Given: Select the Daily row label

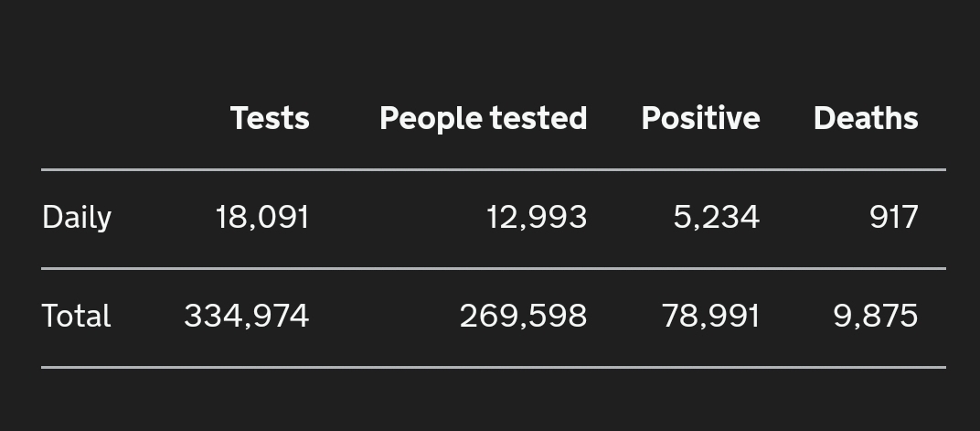Looking at the screenshot, I should coord(77,218).
